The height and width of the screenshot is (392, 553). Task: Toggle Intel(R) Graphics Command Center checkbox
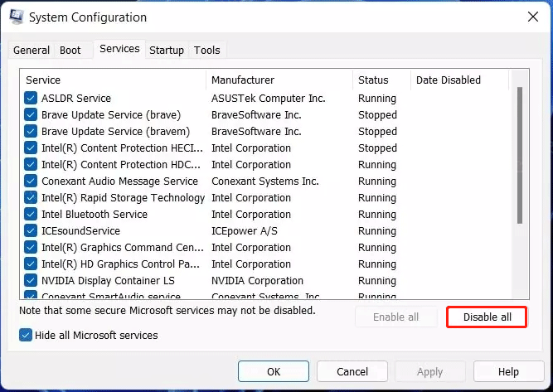pos(31,247)
